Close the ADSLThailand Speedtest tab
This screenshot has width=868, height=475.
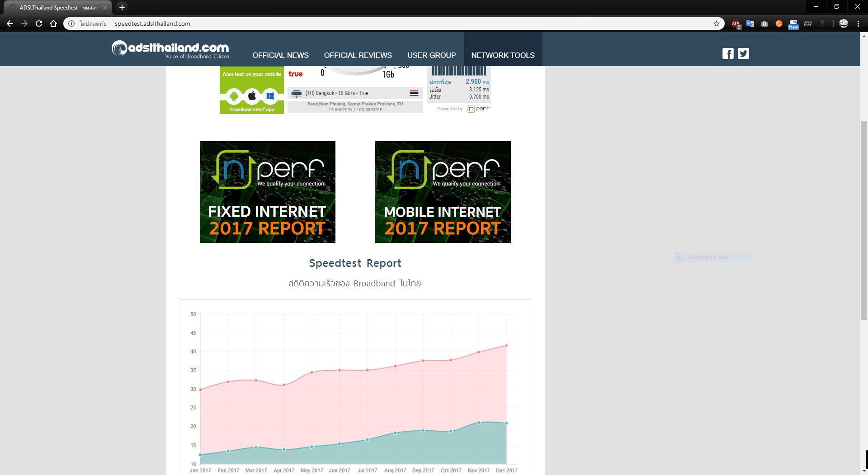[x=105, y=8]
